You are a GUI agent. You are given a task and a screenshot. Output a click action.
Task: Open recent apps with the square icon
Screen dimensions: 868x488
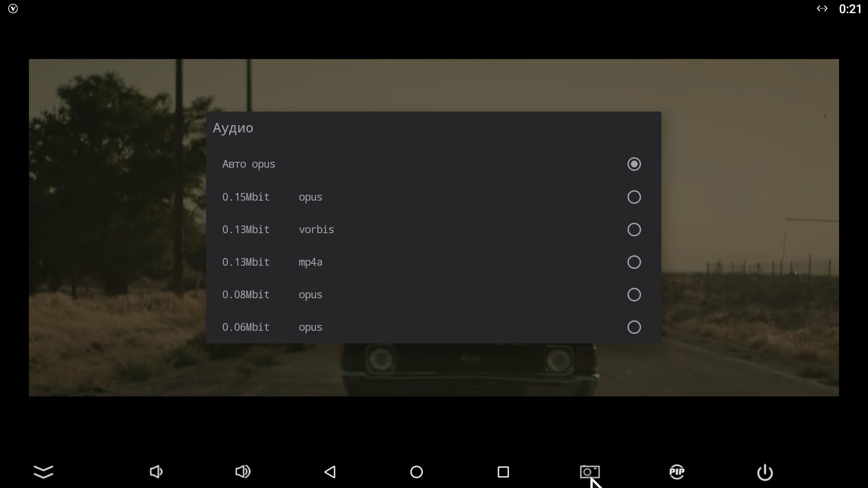pos(503,472)
